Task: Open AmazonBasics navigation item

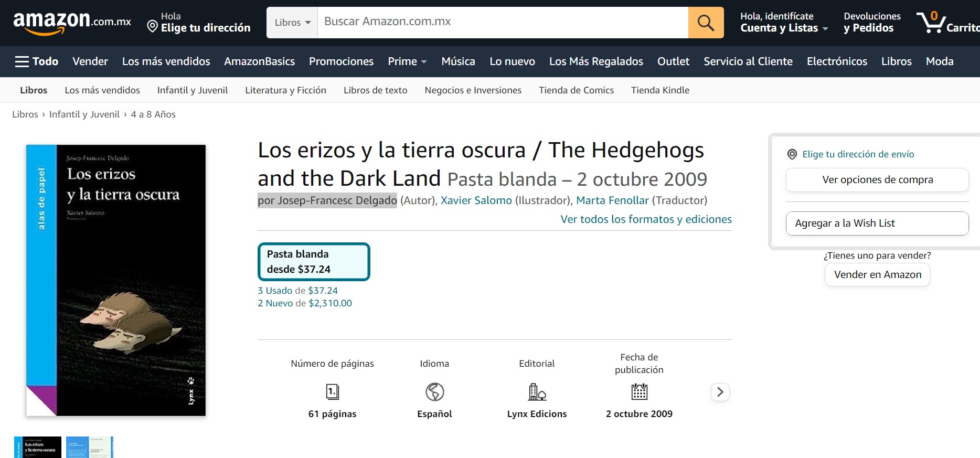Action: [260, 61]
